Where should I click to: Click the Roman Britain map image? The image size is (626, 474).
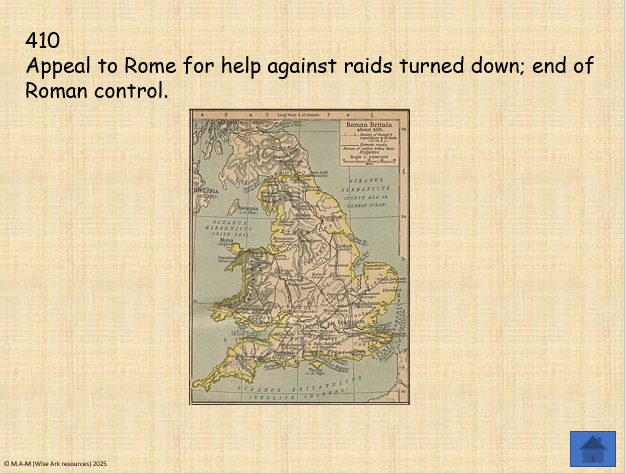coord(299,256)
